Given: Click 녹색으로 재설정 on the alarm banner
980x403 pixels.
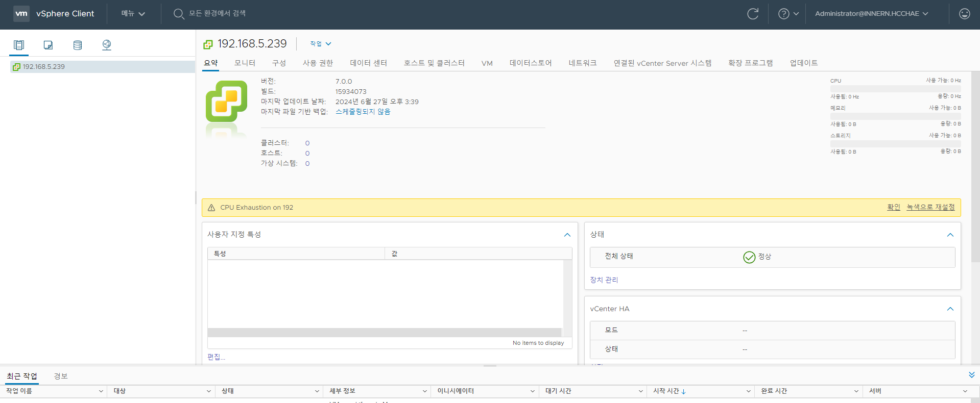Looking at the screenshot, I should click(930, 207).
